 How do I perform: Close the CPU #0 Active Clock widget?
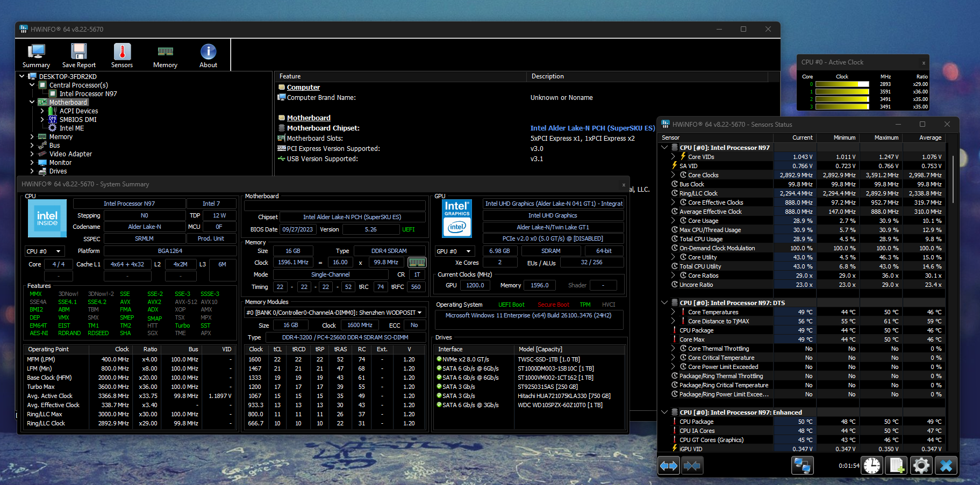coord(924,63)
